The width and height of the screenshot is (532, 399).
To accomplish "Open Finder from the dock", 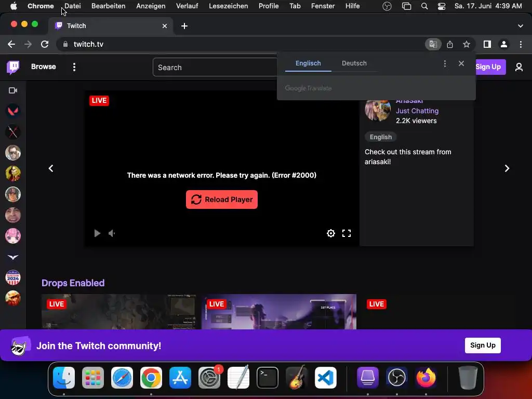I will 64,378.
